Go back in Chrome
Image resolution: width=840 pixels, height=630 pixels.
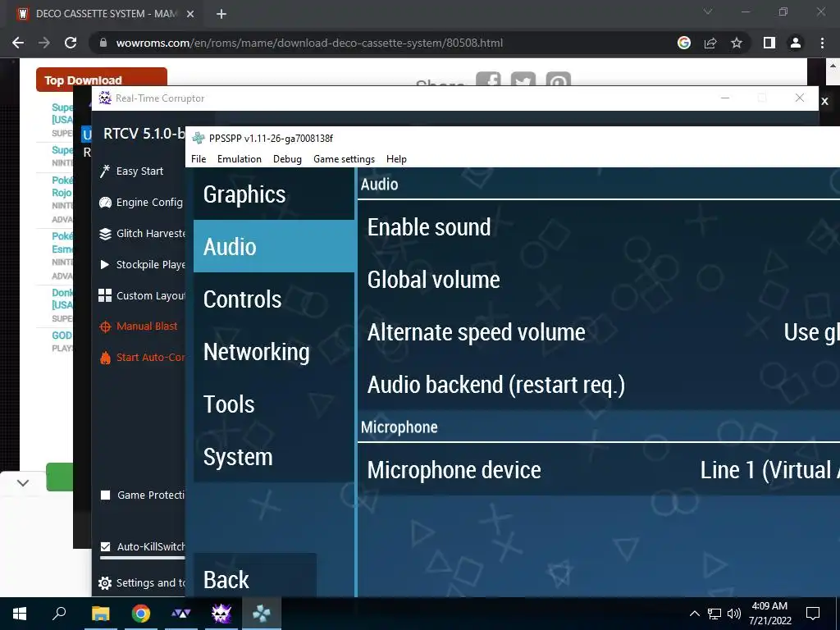pos(18,43)
